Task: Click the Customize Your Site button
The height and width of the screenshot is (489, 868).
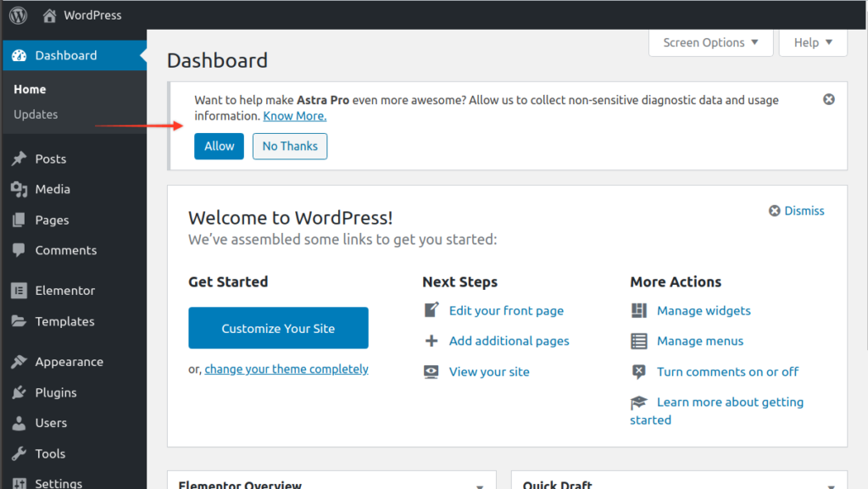Action: tap(278, 328)
